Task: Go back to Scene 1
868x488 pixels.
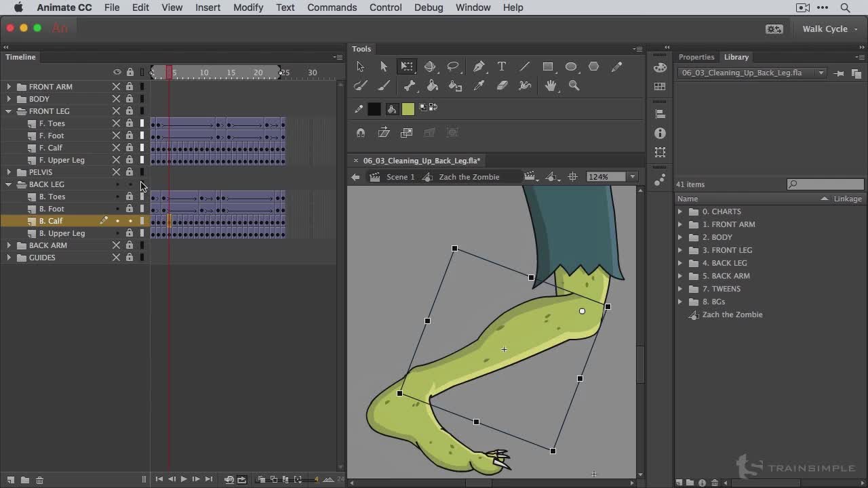Action: [400, 177]
